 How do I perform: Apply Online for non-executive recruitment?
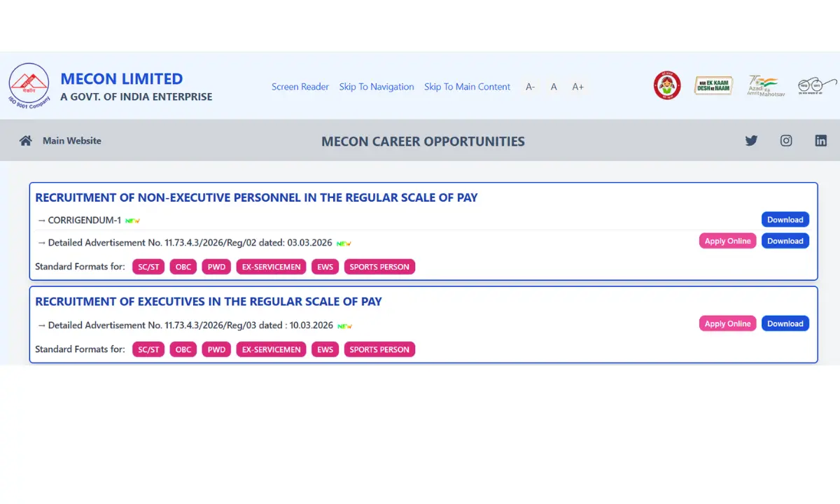tap(727, 241)
